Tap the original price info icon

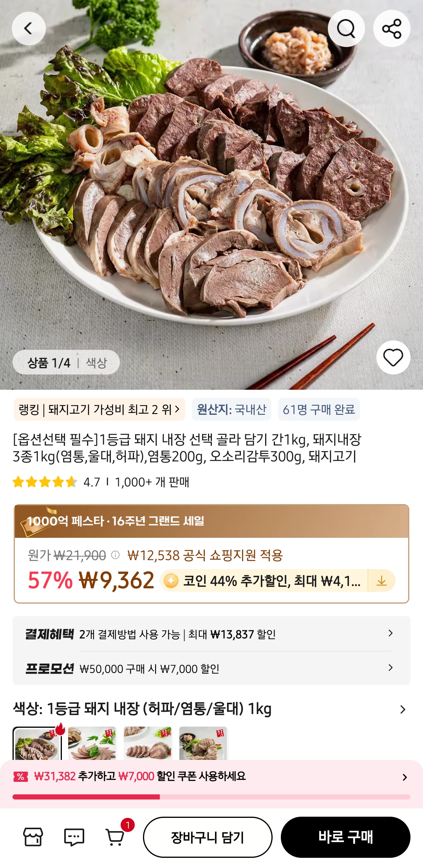[115, 555]
